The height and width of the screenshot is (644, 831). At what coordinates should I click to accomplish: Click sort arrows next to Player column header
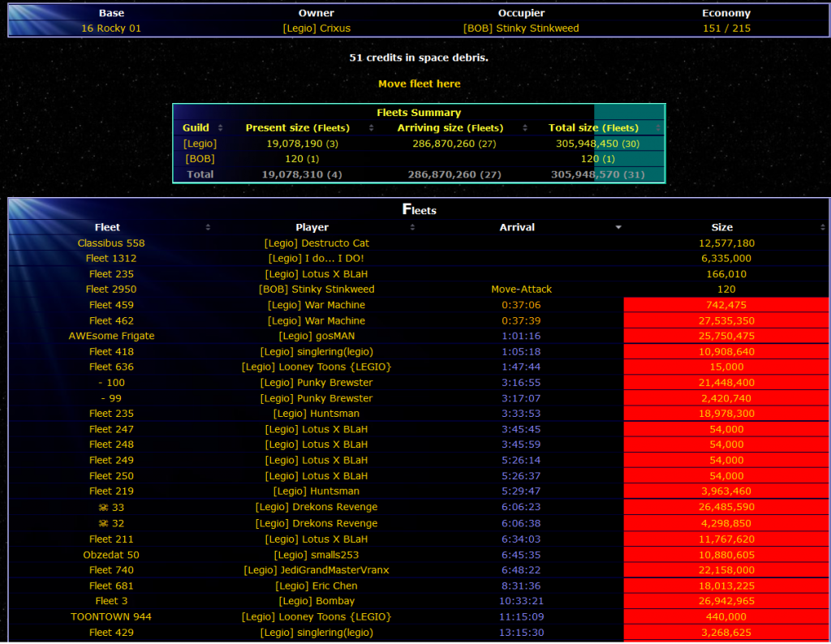pos(412,228)
